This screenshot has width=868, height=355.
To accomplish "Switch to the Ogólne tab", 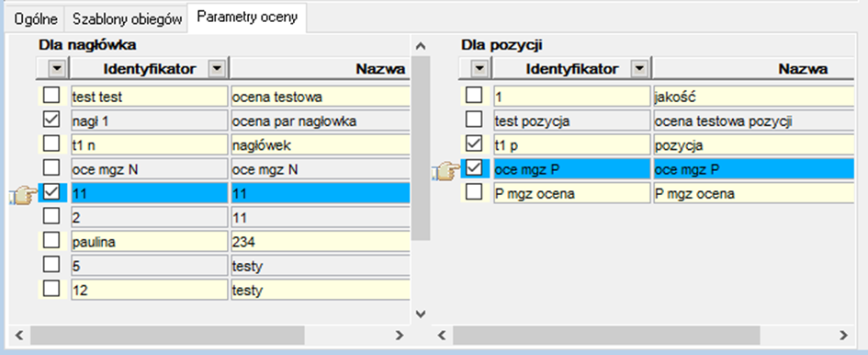I will click(x=35, y=19).
